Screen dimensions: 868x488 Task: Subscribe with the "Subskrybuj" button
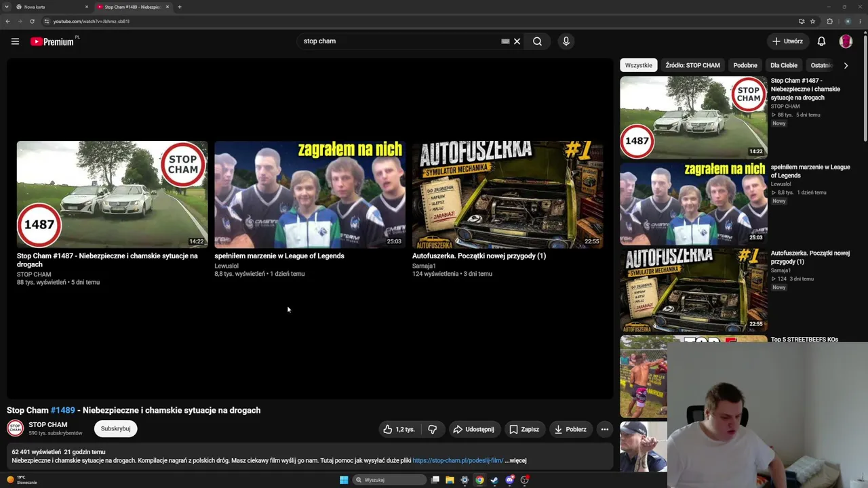tap(115, 428)
